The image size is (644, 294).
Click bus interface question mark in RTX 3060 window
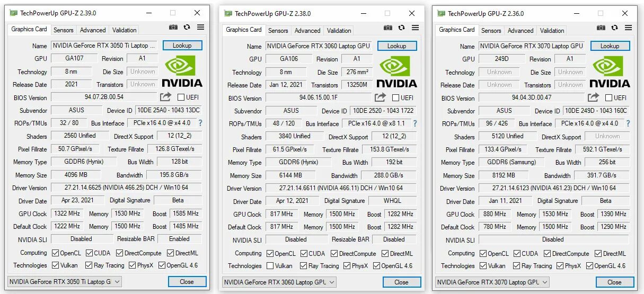[x=415, y=123]
